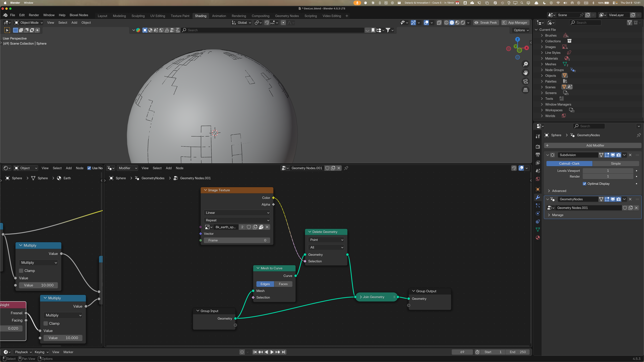Toggle fake user for Geometry Nodes.001 header
Viewport: 644px width, 362px height.
coord(327,168)
